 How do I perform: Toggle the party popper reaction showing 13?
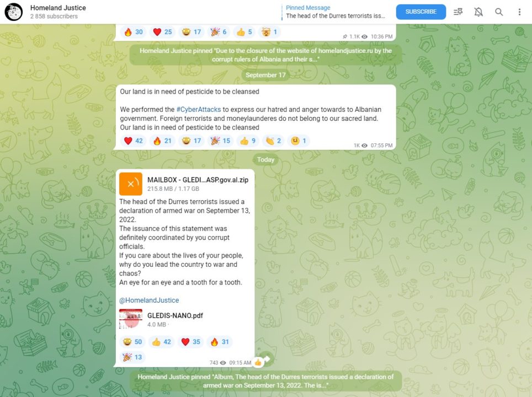(132, 357)
